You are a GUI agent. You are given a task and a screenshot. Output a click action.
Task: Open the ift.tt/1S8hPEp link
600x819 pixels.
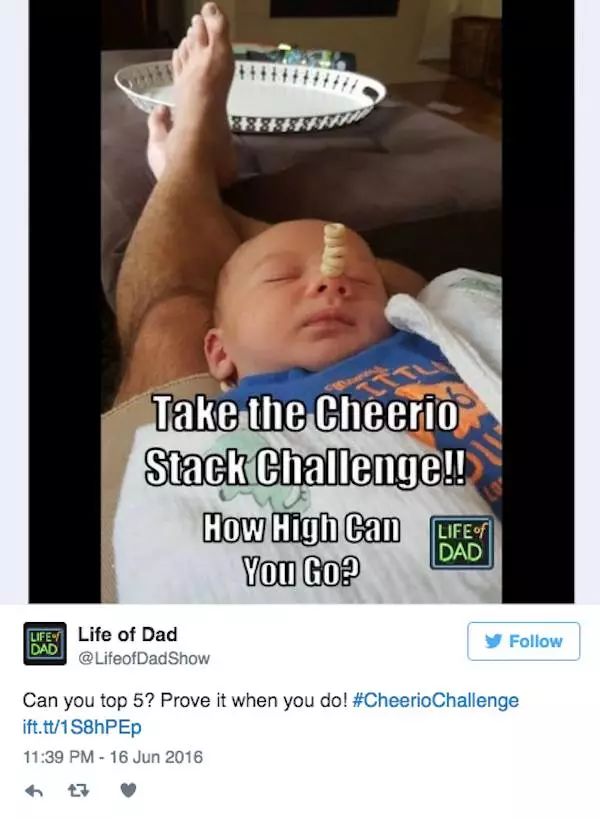tap(82, 727)
